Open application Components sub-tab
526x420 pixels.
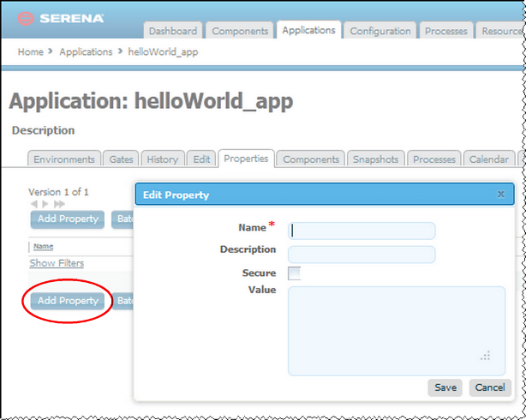(x=311, y=159)
